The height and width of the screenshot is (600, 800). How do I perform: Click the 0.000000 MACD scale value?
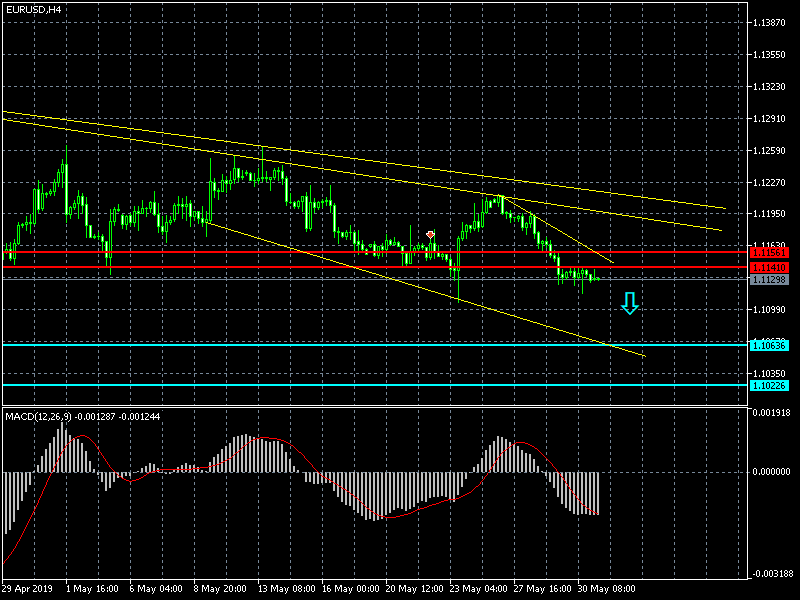(771, 472)
